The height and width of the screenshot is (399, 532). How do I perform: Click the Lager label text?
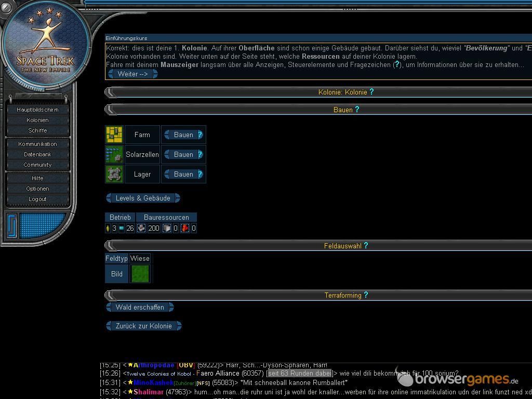click(x=142, y=174)
